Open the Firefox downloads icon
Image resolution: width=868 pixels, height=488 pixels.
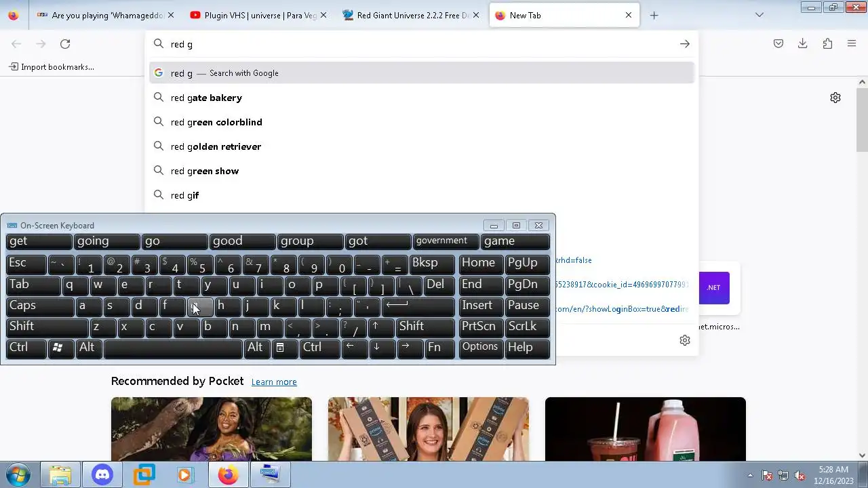coord(803,44)
